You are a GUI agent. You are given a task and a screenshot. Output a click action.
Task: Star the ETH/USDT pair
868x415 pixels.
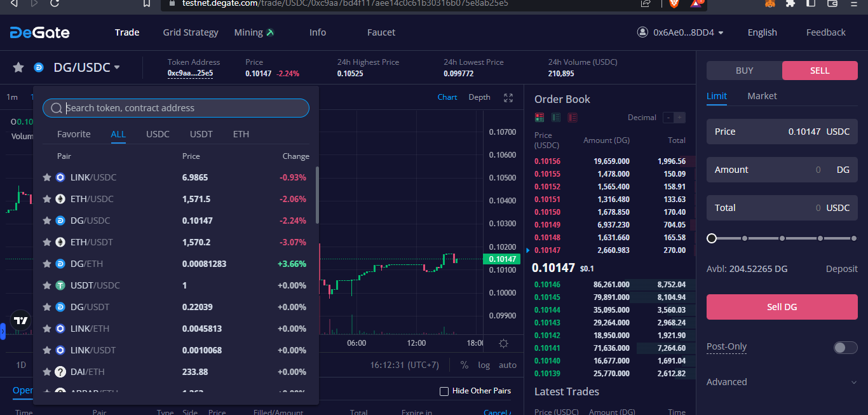(x=47, y=242)
